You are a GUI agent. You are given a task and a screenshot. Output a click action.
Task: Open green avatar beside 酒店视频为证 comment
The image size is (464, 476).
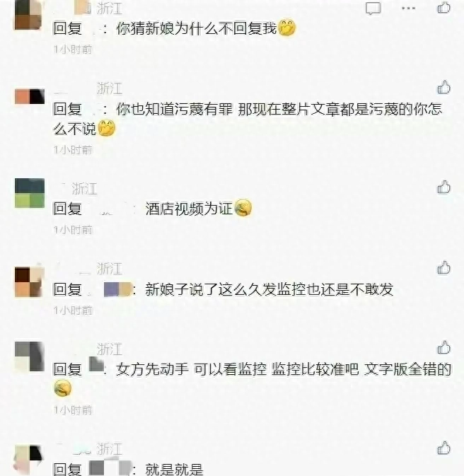(x=30, y=193)
